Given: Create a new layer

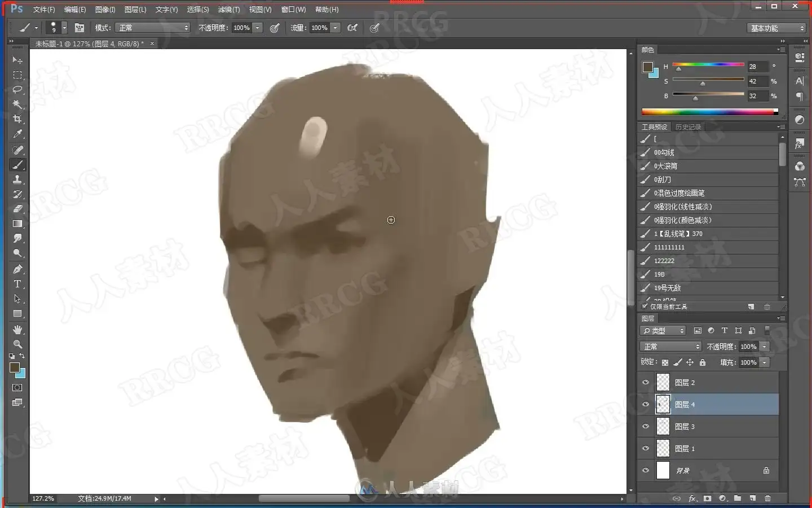Looking at the screenshot, I should coord(752,498).
